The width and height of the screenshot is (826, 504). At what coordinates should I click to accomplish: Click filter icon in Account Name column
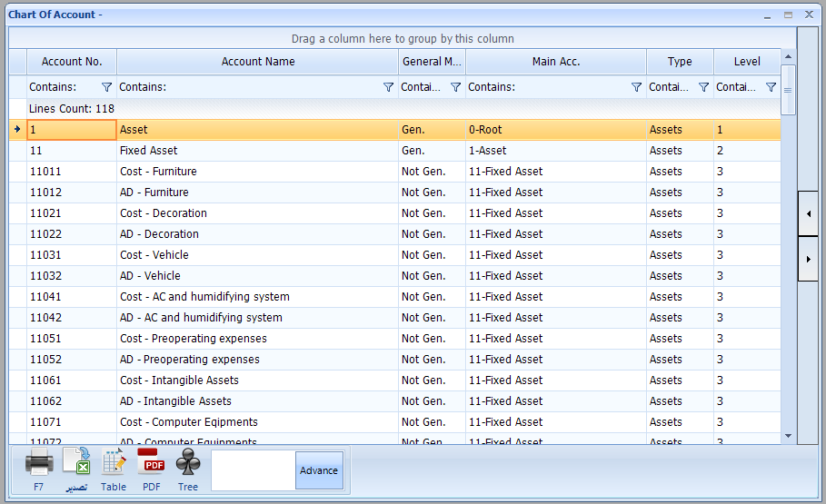pos(389,87)
